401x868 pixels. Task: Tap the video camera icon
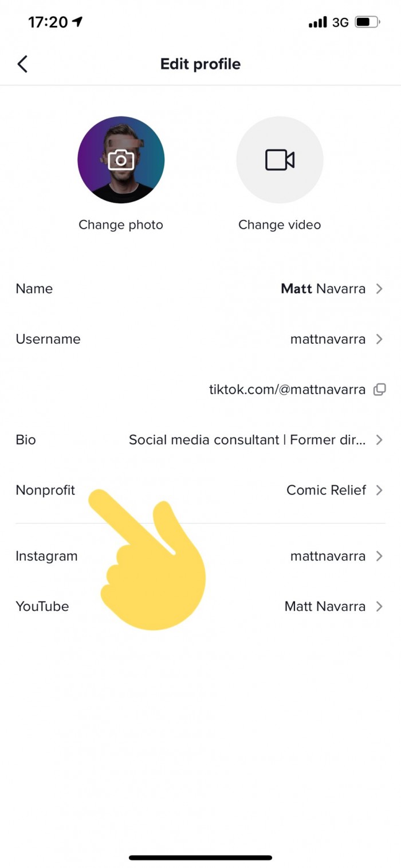tap(280, 160)
